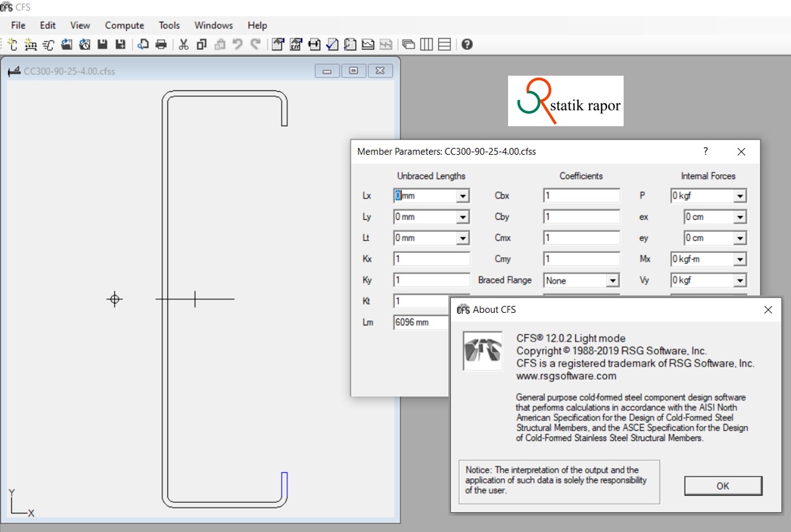Open the View menu
Viewport: 791px width, 532px height.
click(80, 25)
